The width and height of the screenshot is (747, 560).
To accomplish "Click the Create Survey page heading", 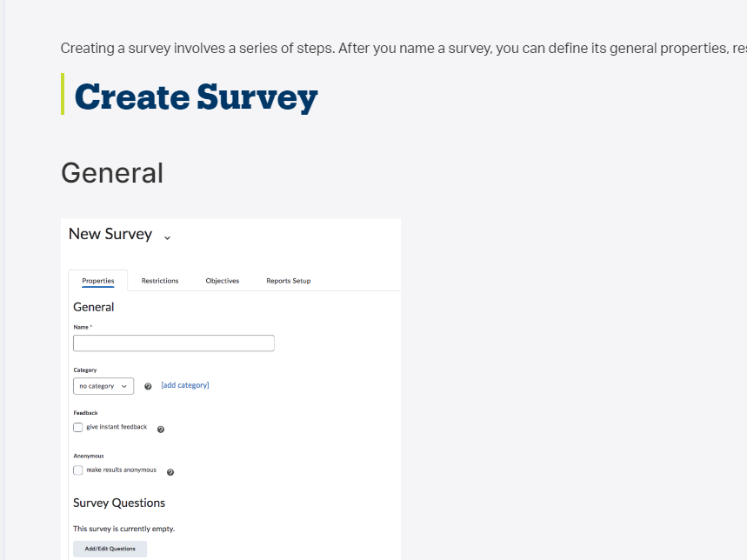I will [196, 97].
